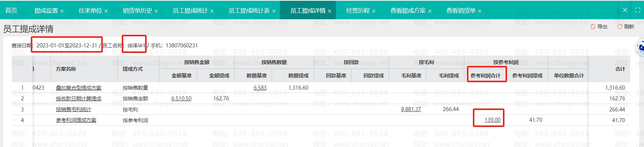Open the 销货单历史 tab
Screen dimensions: 644x147
tap(137, 11)
